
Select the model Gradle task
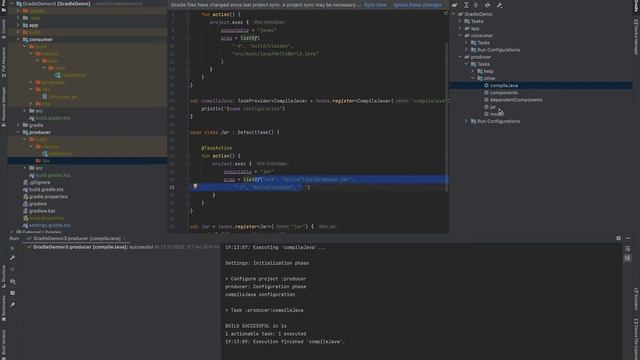[496, 114]
